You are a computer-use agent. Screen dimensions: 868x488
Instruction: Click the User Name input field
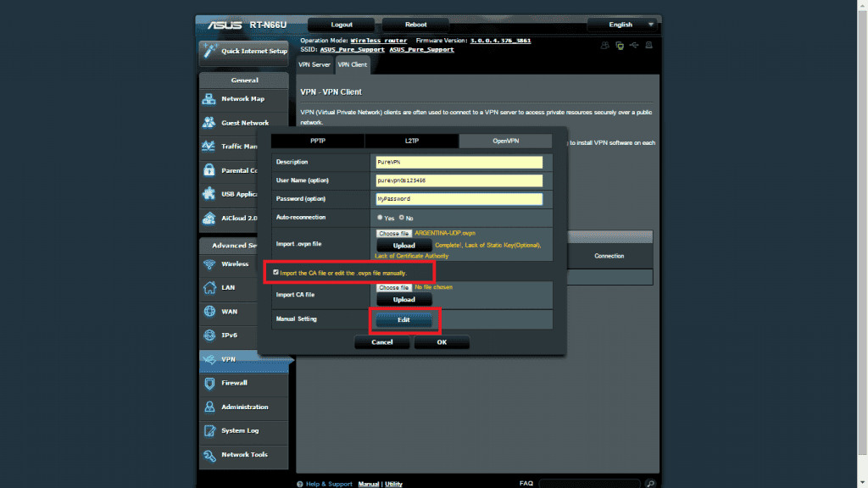pyautogui.click(x=459, y=180)
